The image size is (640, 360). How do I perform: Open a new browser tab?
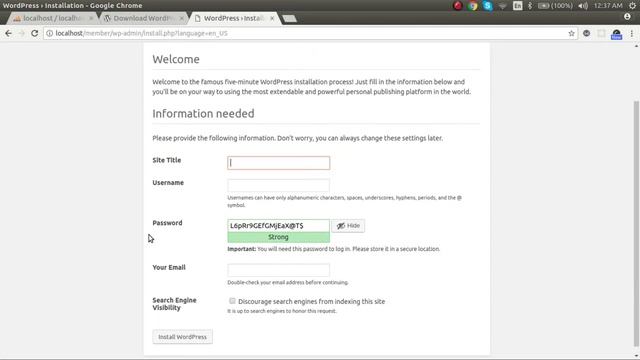tap(289, 19)
